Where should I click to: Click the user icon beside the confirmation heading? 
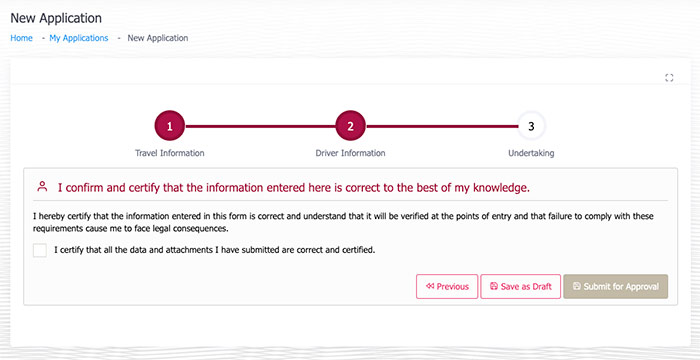click(42, 187)
